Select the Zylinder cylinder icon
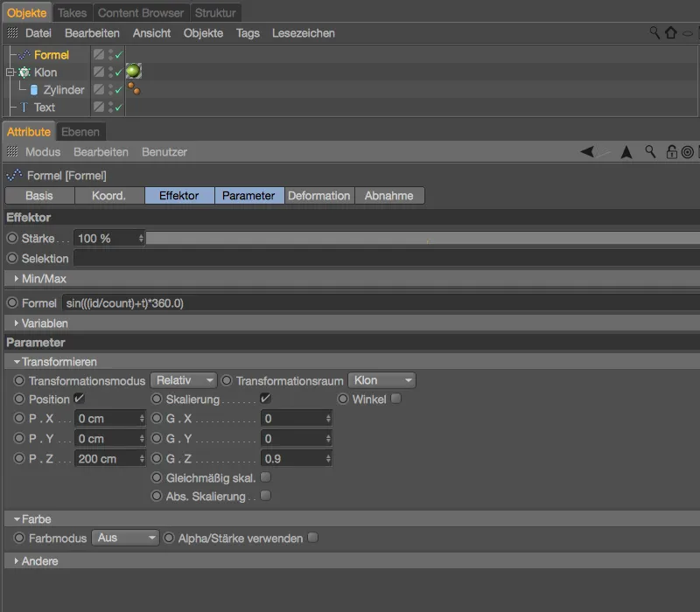Image resolution: width=700 pixels, height=612 pixels. tap(33, 90)
